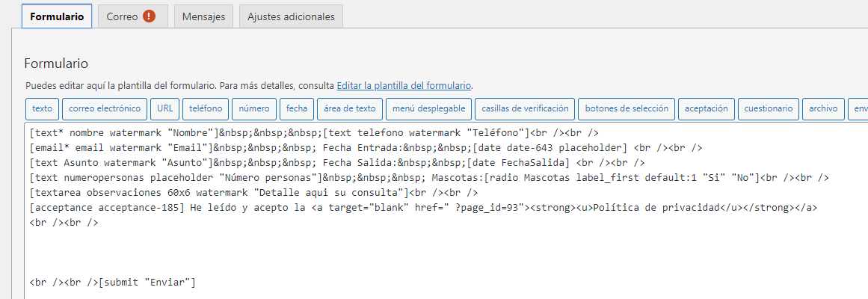
Task: Add an aceptación tag
Action: click(x=707, y=109)
